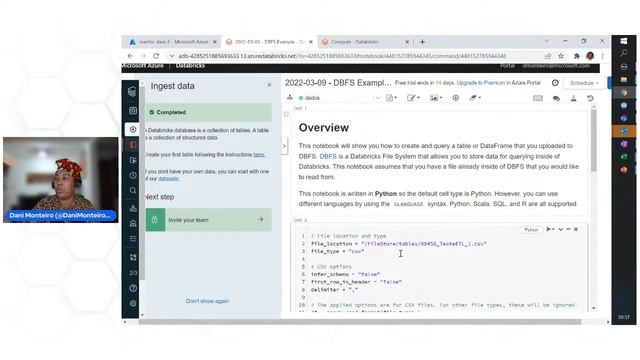Open the browser extensions puzzle icon

[x=576, y=56]
